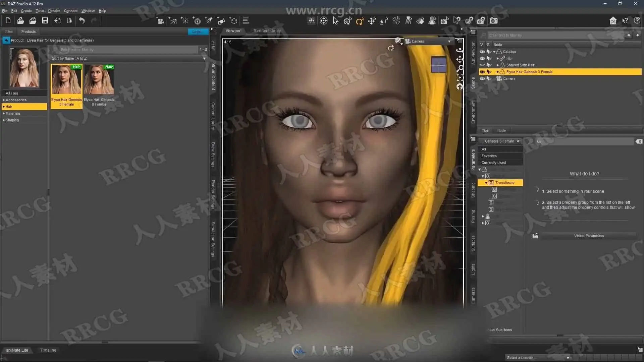Image resolution: width=644 pixels, height=362 pixels.
Task: Select the Translate tool
Action: tap(372, 21)
